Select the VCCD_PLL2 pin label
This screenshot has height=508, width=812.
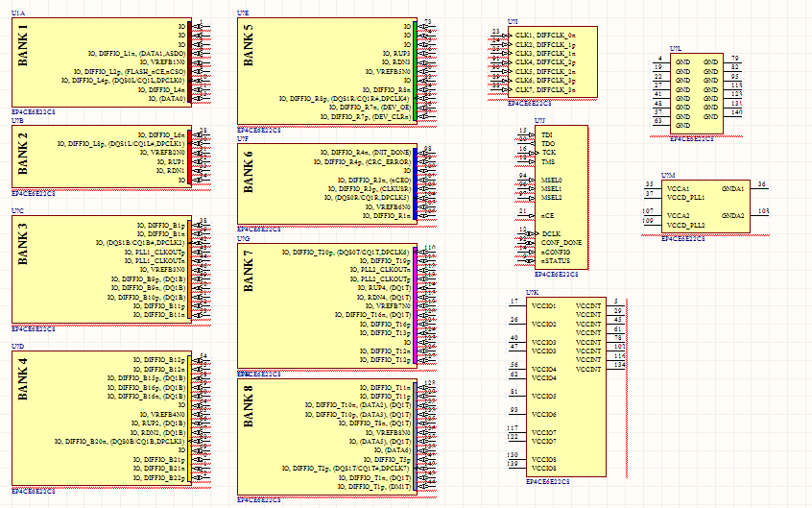click(x=685, y=225)
